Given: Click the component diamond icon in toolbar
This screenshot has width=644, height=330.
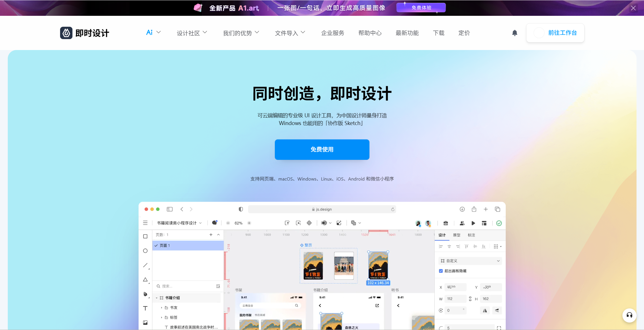Looking at the screenshot, I should (309, 223).
